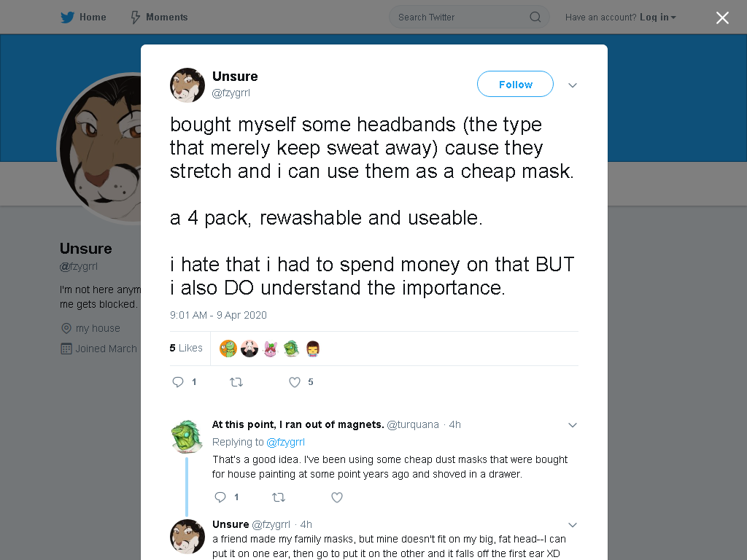
Task: Focus the Search Twitter field
Action: pos(469,17)
